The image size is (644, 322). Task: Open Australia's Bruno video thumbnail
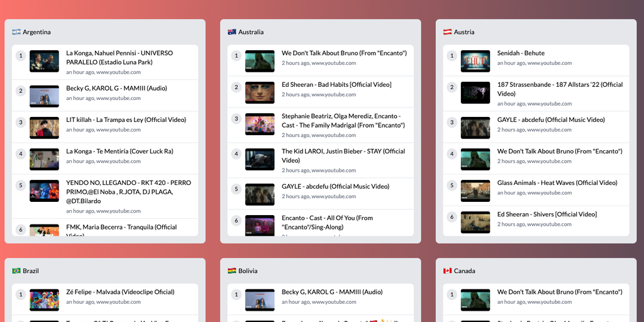coord(260,61)
